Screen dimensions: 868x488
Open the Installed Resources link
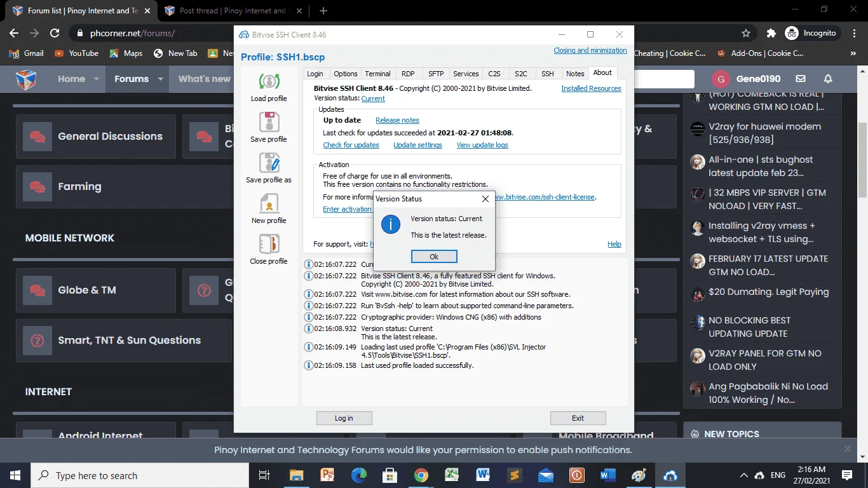[591, 88]
